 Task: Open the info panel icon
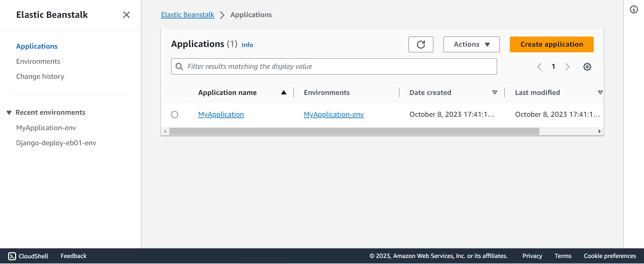click(634, 9)
